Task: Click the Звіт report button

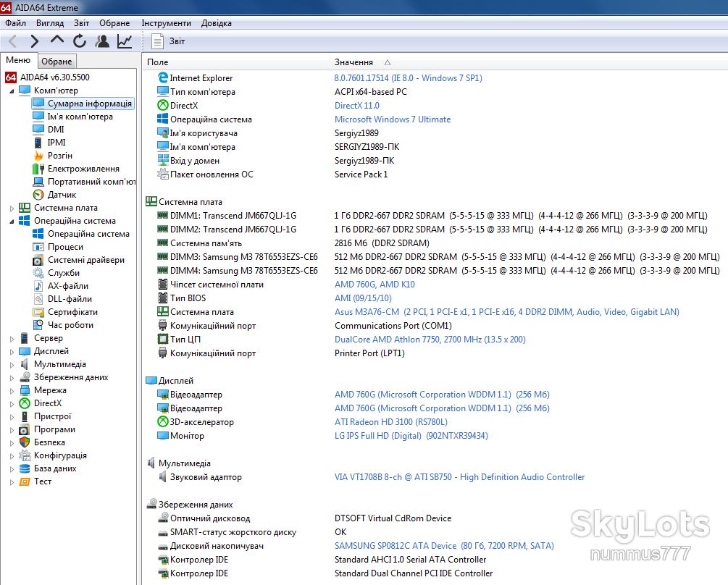Action: (169, 41)
